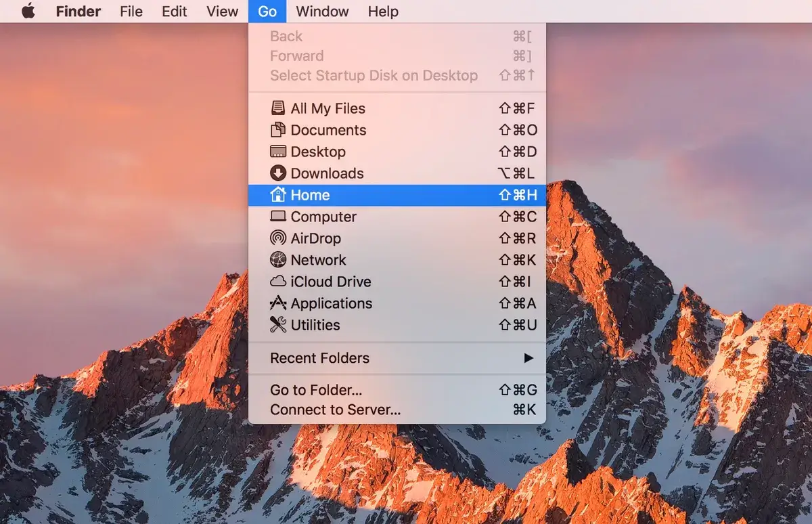Open the Apple menu
Screen dimensions: 812x524
[28, 12]
